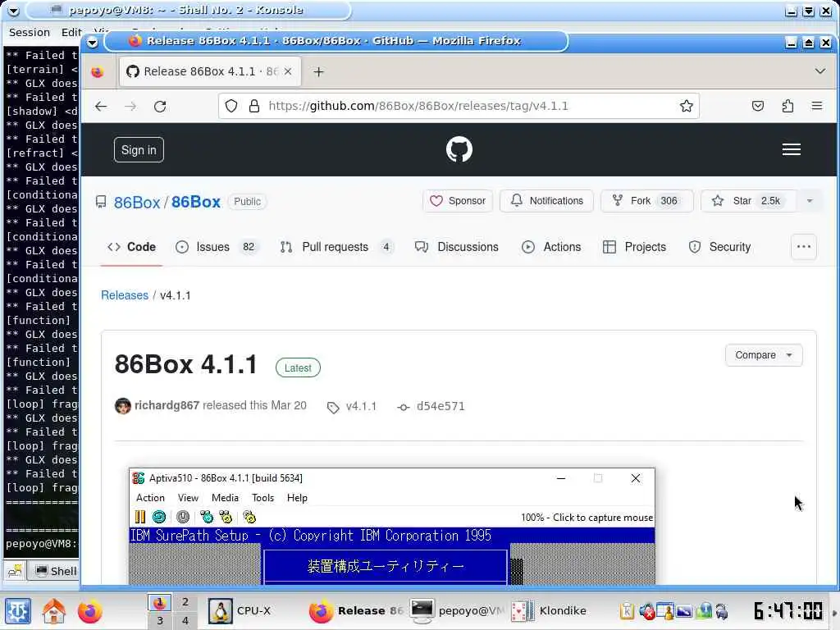840x630 pixels.
Task: Click the site security lock icon
Action: pyautogui.click(x=254, y=106)
